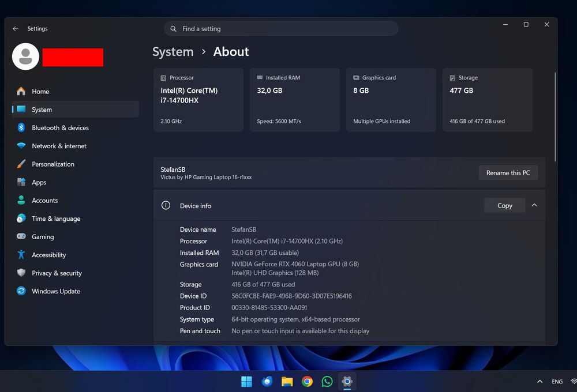This screenshot has width=577, height=392.
Task: Click the ENG language indicator
Action: click(557, 382)
